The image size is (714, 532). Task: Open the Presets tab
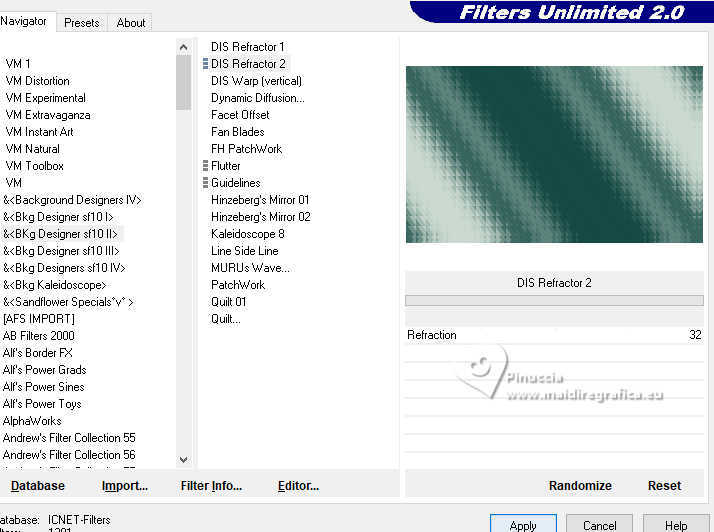click(82, 23)
